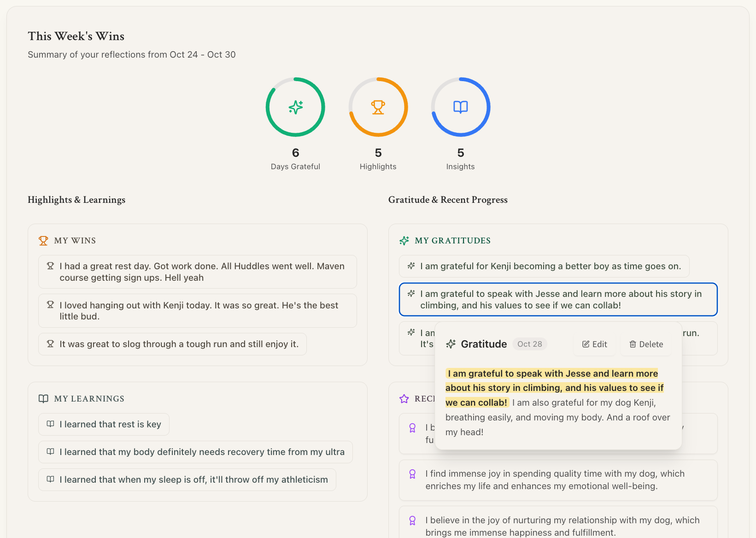Edit the Oct 28 gratitude entry
Viewport: 756px width, 538px height.
pyautogui.click(x=595, y=344)
